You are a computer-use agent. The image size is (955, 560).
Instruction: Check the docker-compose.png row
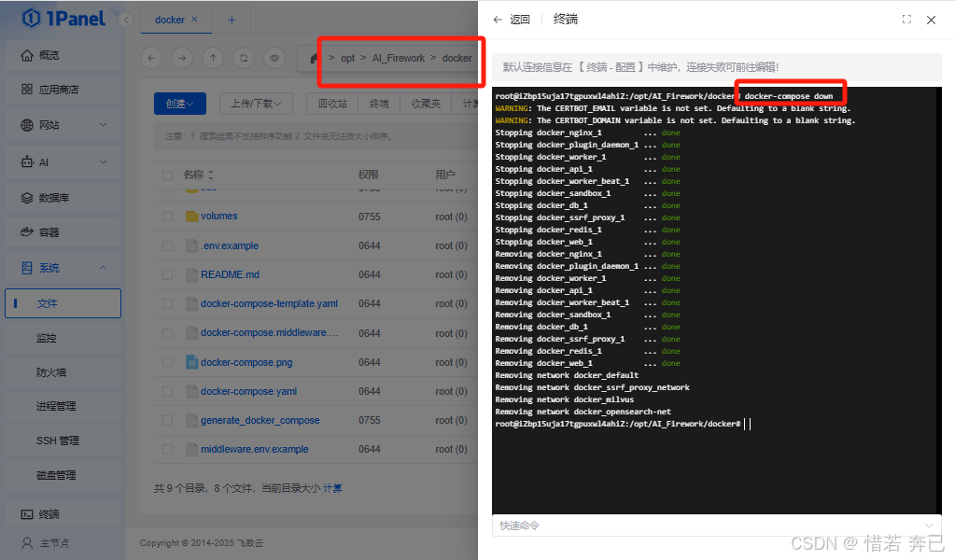(167, 362)
